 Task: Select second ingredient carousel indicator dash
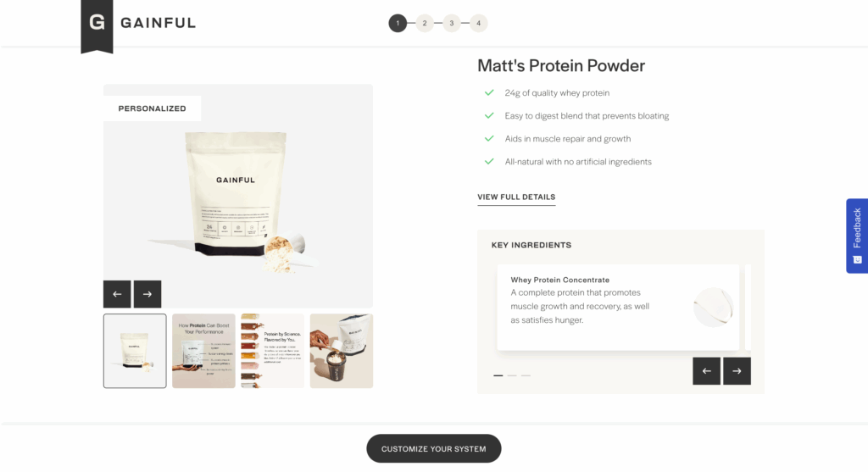512,375
